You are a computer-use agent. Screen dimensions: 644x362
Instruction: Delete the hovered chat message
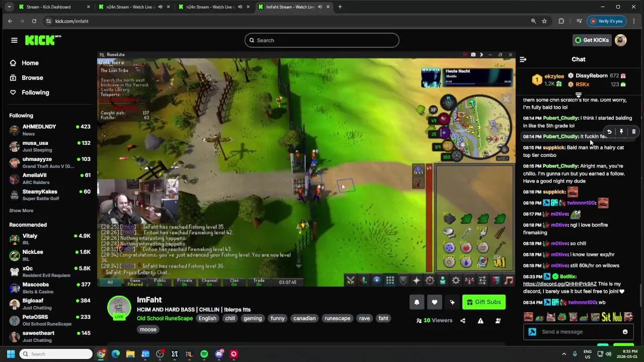[x=633, y=132]
